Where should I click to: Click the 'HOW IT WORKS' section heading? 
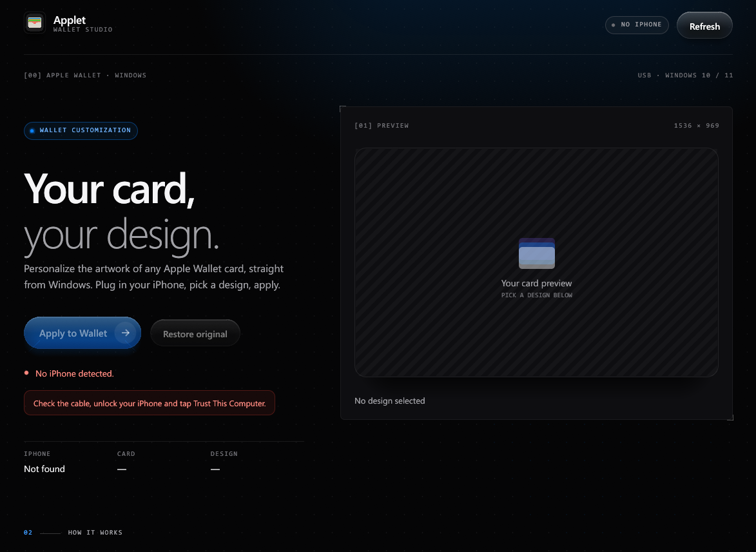click(x=95, y=532)
